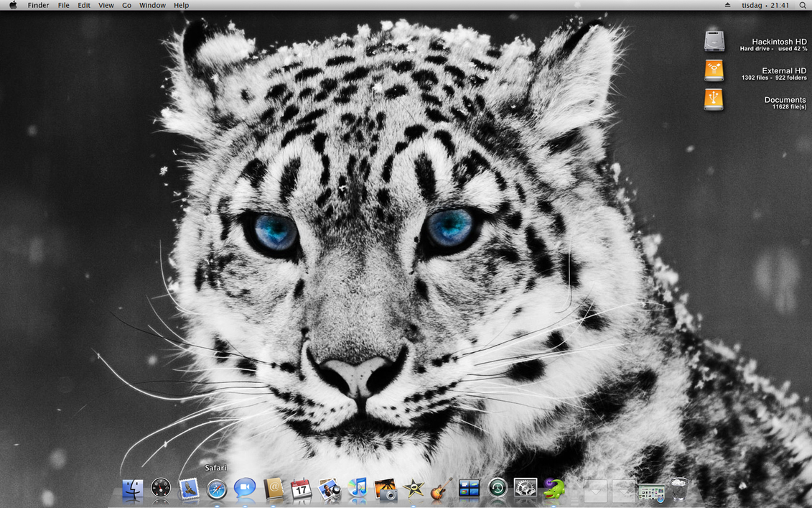The width and height of the screenshot is (812, 508).
Task: Launch the green crocodile app icon
Action: coord(553,489)
